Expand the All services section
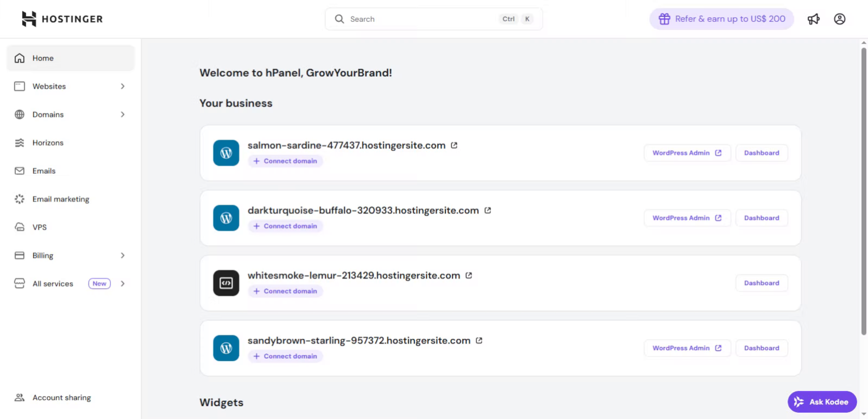Viewport: 868px width, 419px height. coord(122,283)
